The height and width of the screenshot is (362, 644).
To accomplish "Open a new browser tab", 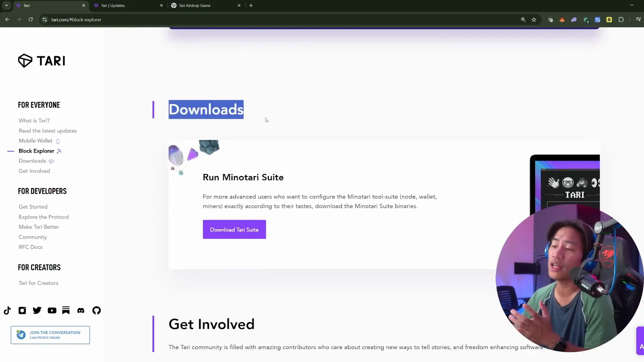I will [251, 5].
